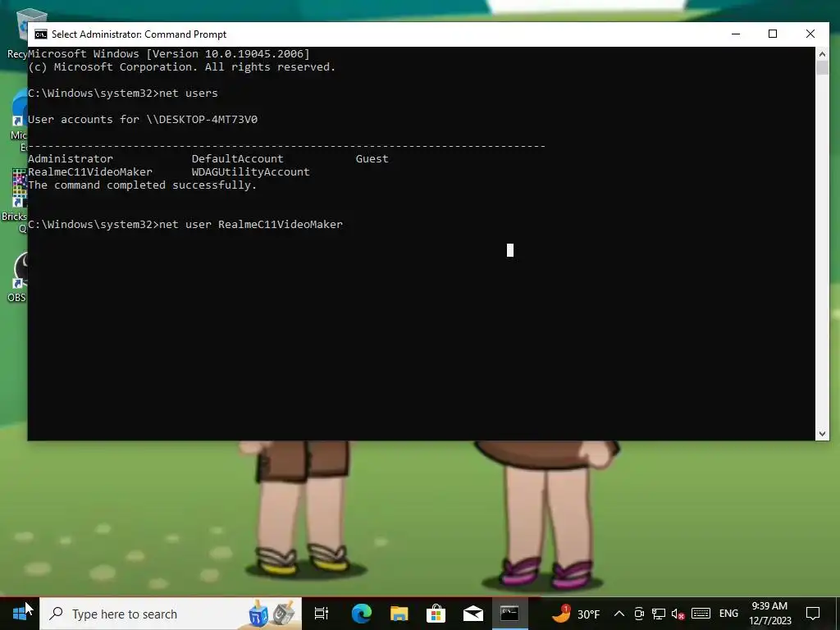Click the scrollbar down arrow
The height and width of the screenshot is (630, 840).
[822, 434]
